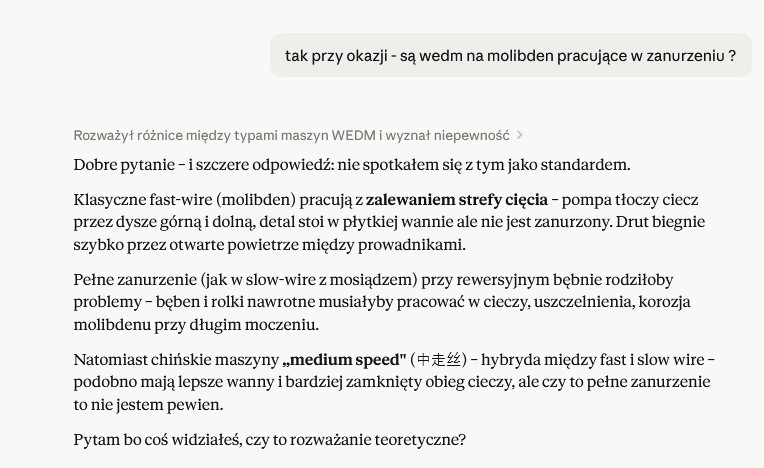
Task: Click the final question "Pytam bo coś widziałeś"
Action: tap(269, 440)
